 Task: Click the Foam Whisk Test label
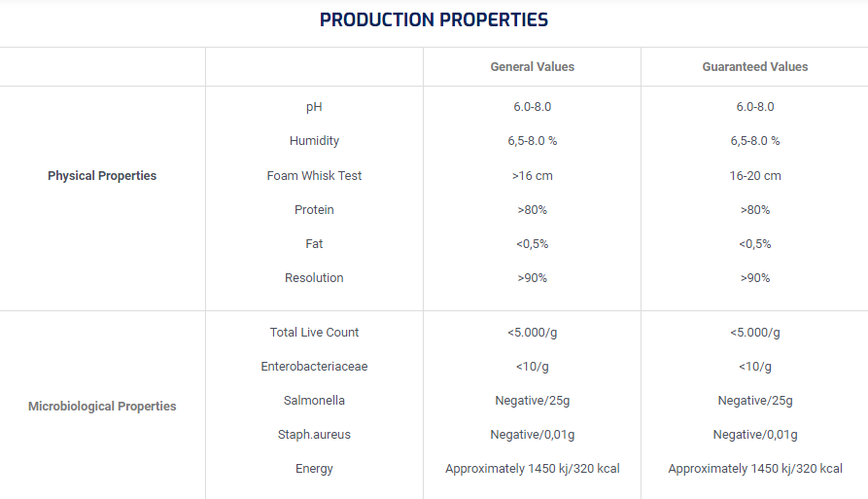314,176
